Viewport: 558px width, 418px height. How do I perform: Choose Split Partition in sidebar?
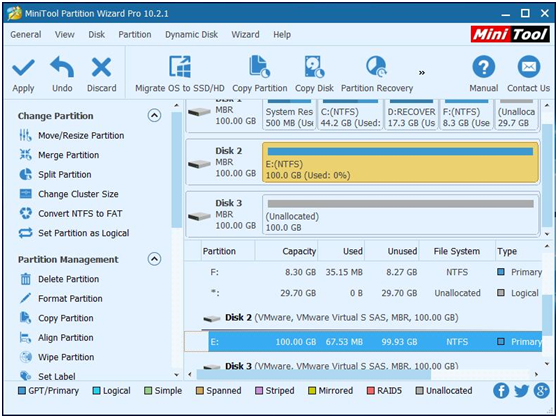55,175
